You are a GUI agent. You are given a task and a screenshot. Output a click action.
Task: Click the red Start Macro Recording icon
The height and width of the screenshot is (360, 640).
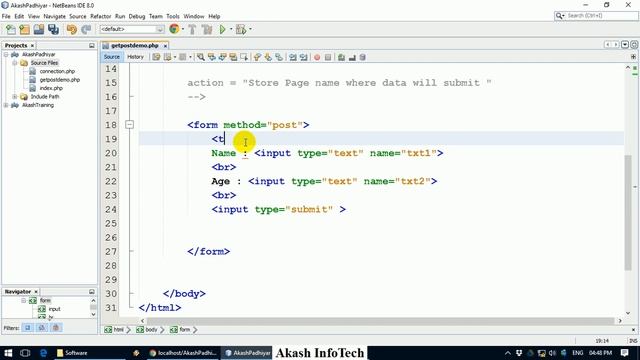(x=317, y=57)
